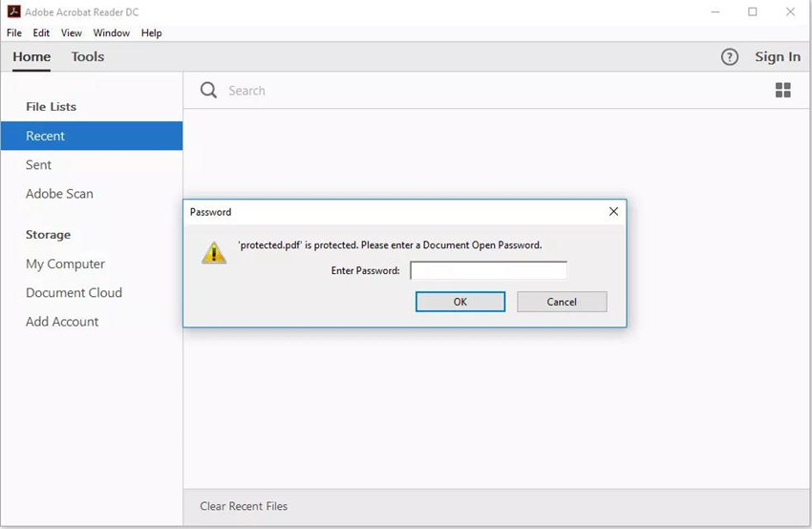Open Adobe Scan file list
The image size is (812, 529).
click(x=59, y=193)
